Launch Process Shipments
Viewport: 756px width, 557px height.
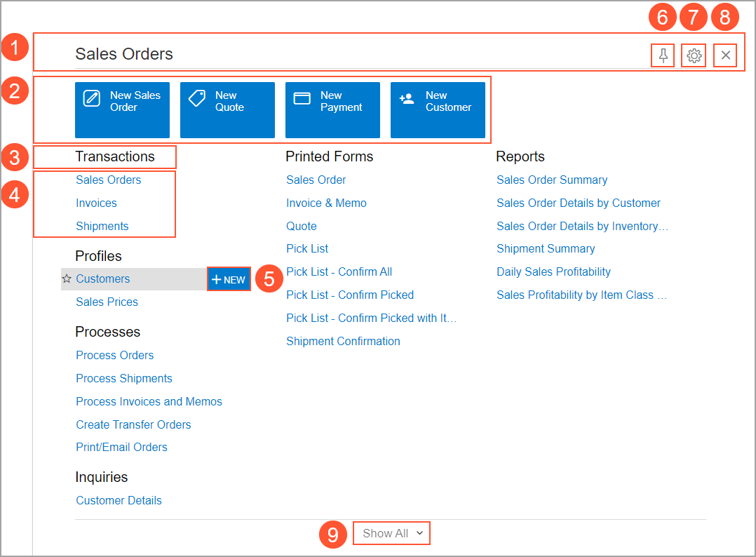point(123,378)
